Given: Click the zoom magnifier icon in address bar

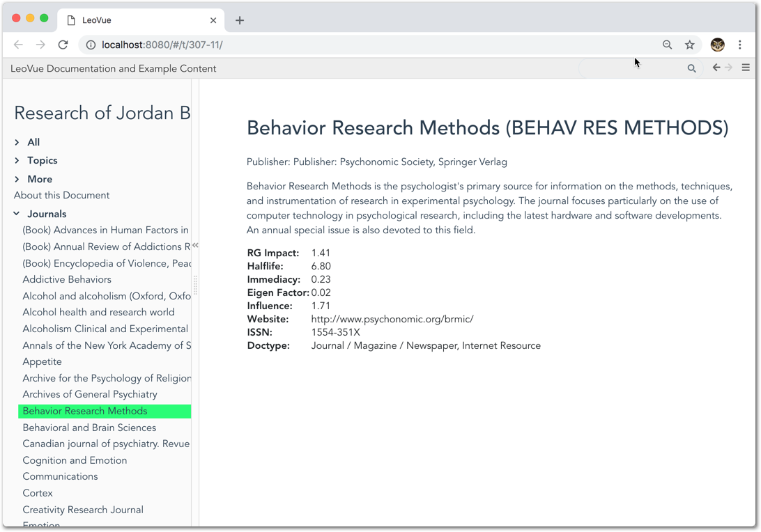Looking at the screenshot, I should pyautogui.click(x=668, y=45).
